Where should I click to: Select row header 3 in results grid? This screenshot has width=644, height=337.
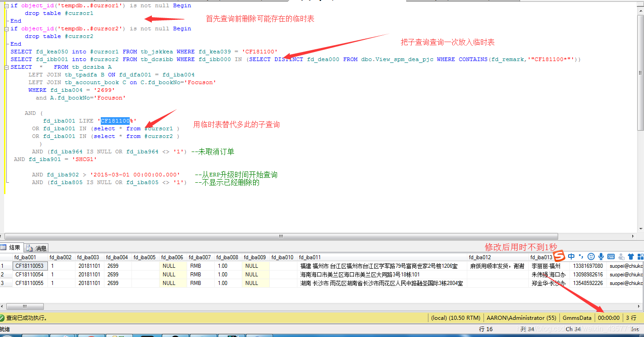6,283
